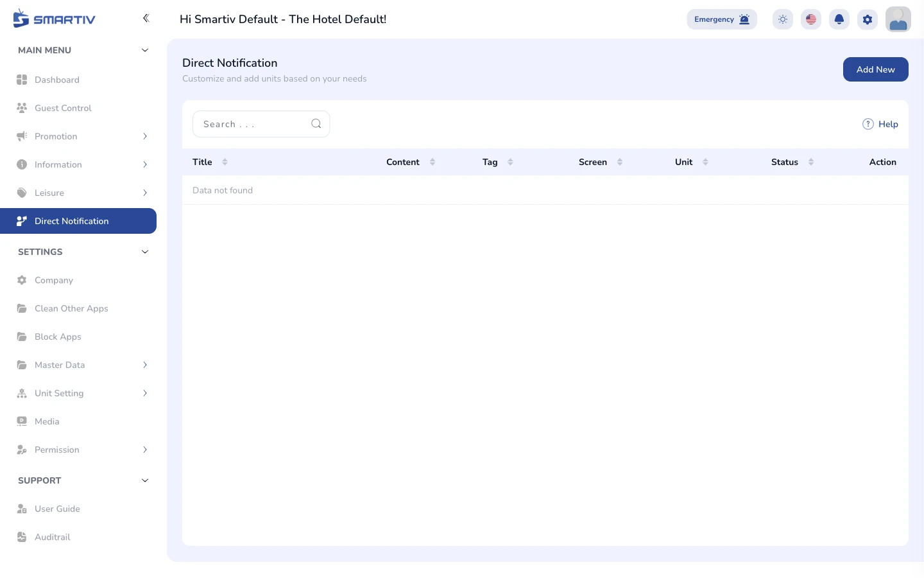Collapse the SETTINGS section chevron

click(145, 252)
